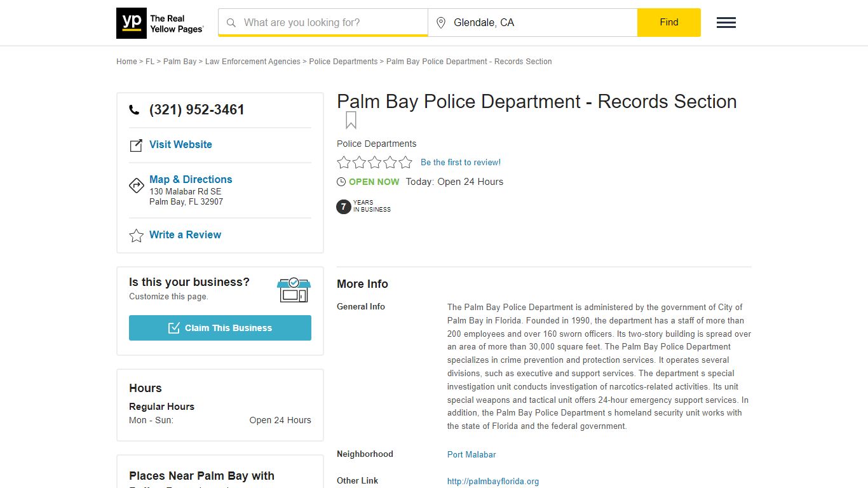Click 'Today: Open 24 Hours' text
Screen dimensions: 868x488
coord(454,182)
